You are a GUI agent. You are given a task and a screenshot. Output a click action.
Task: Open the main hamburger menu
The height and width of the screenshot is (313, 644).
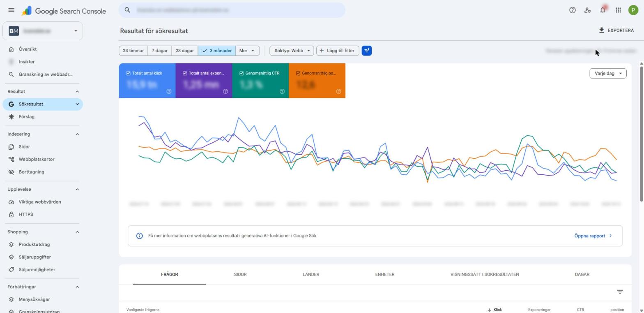[11, 10]
